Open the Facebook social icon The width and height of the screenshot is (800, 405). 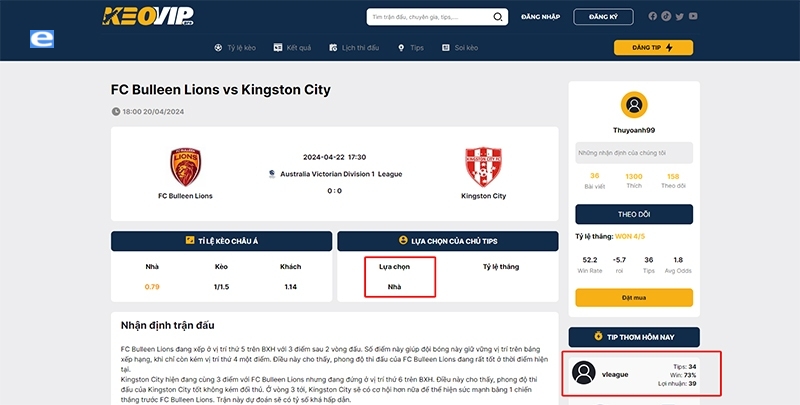(x=653, y=17)
